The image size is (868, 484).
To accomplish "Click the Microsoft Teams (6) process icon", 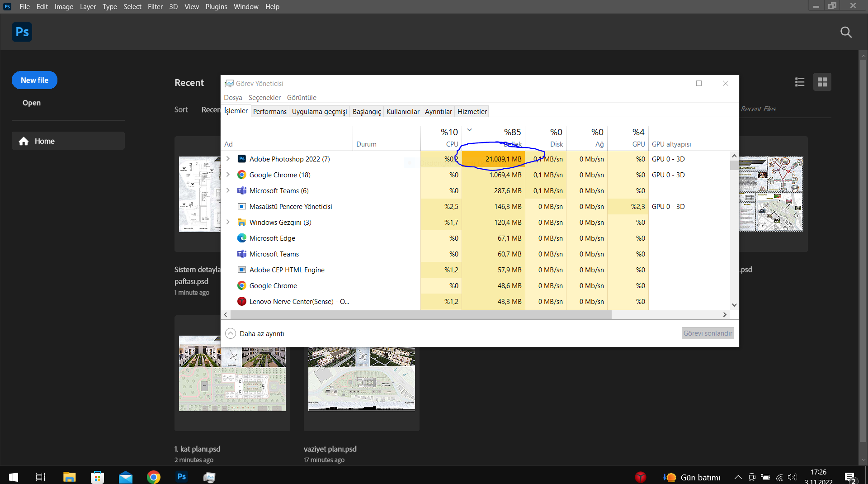I will 242,190.
